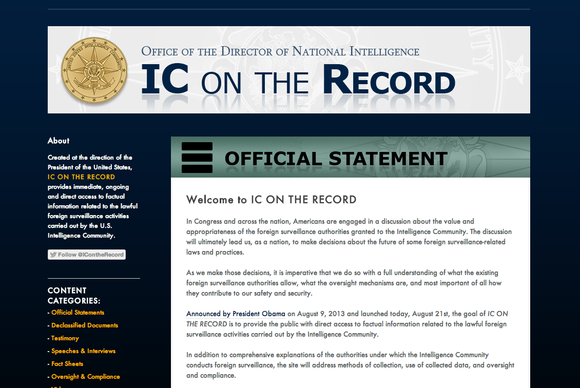Open the Fact Sheets category

tap(67, 364)
